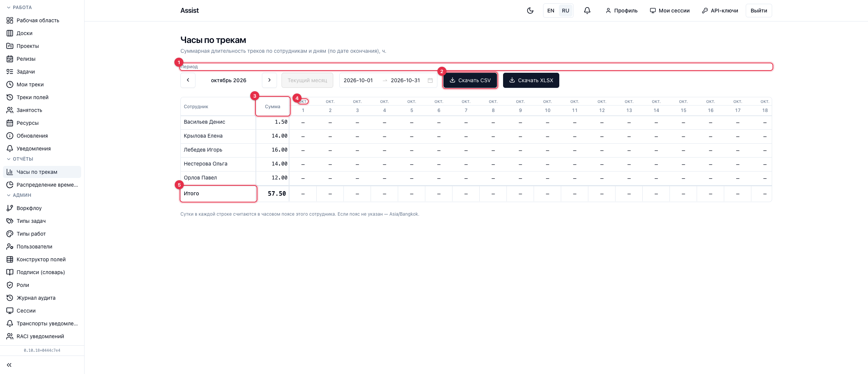Click the Мои треки clock icon

click(x=10, y=84)
